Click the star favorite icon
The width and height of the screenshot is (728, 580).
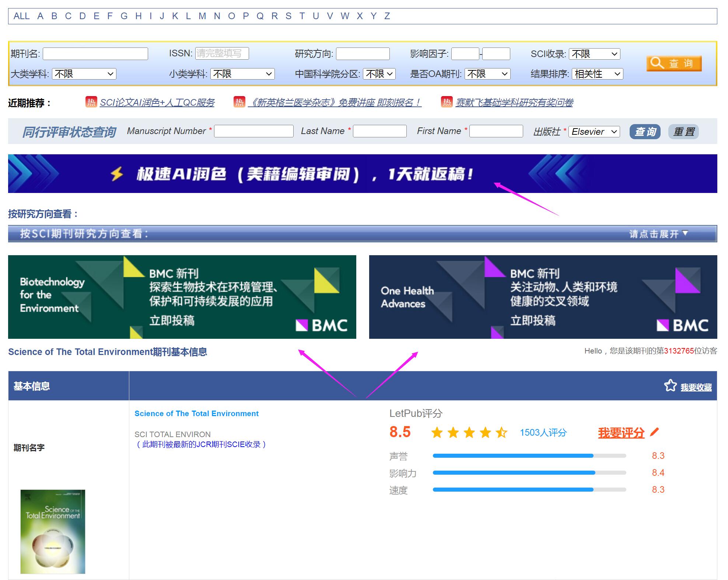(x=670, y=386)
